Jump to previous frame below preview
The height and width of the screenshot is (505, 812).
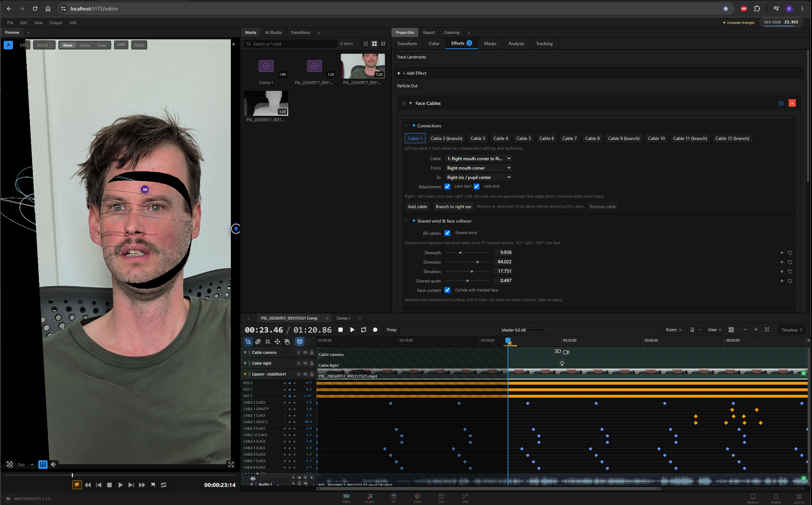point(98,485)
